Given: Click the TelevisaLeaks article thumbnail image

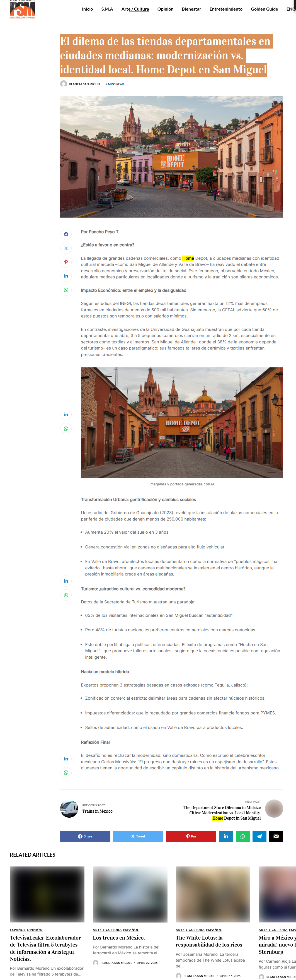Looking at the screenshot, I should point(47,894).
